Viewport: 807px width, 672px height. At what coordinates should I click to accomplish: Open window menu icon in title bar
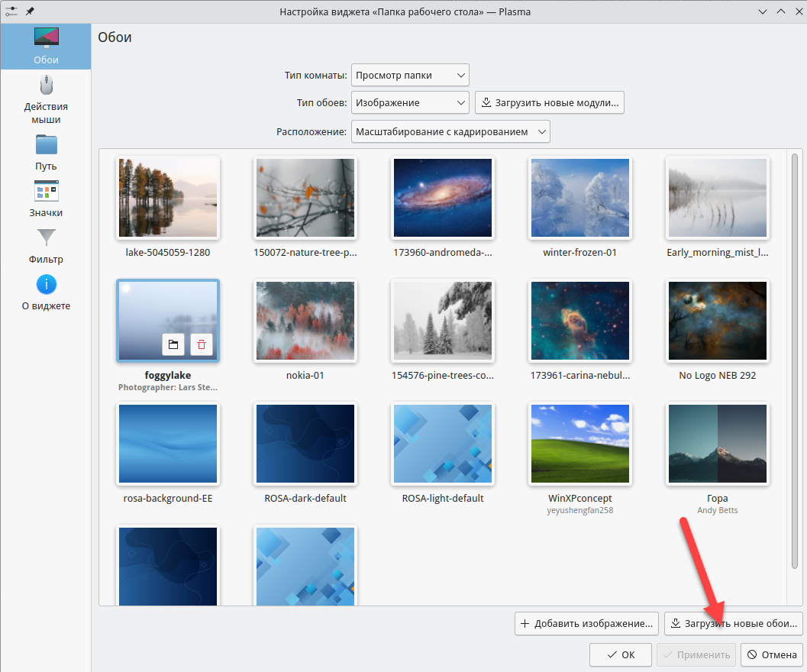11,11
